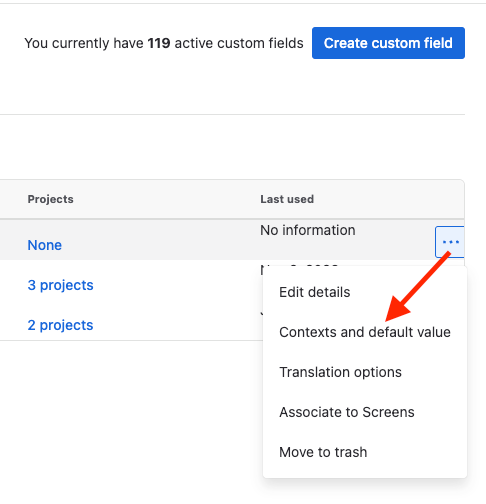Screen dimensions: 486x504
Task: Click the Create custom field button
Action: tap(388, 43)
